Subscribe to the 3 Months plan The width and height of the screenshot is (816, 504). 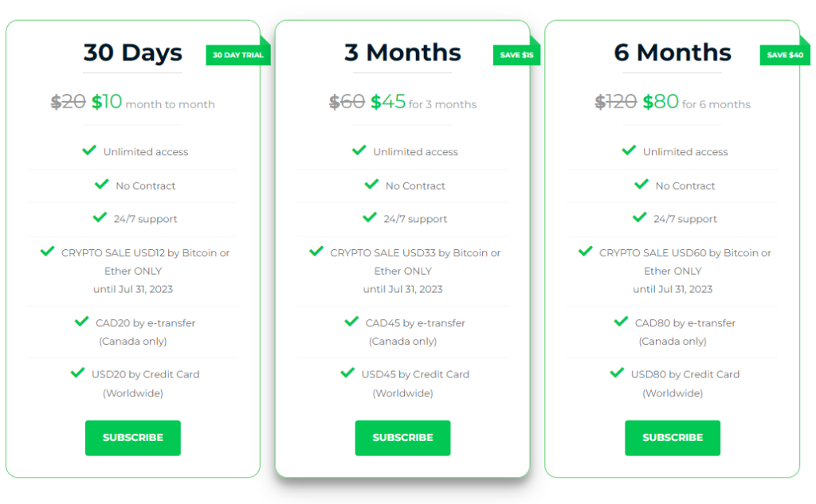(402, 437)
